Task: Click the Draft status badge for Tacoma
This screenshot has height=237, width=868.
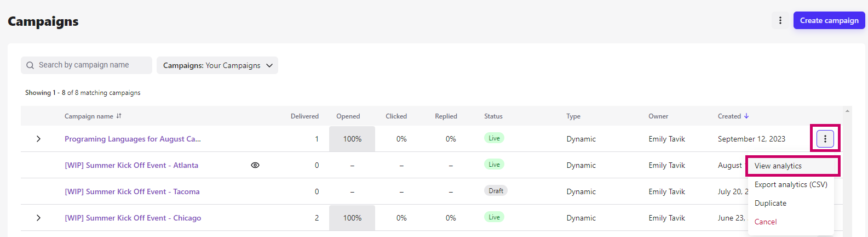Action: [496, 191]
